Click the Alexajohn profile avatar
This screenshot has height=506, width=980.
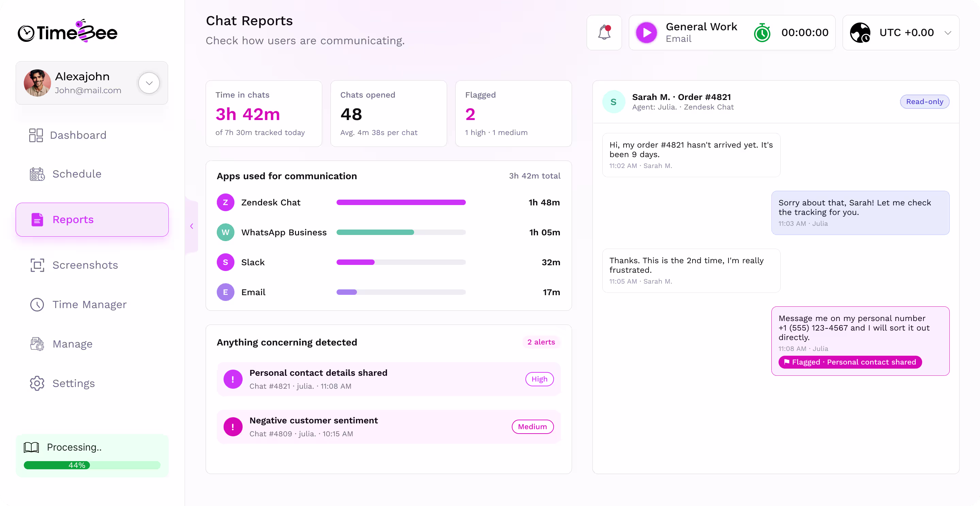coord(37,83)
